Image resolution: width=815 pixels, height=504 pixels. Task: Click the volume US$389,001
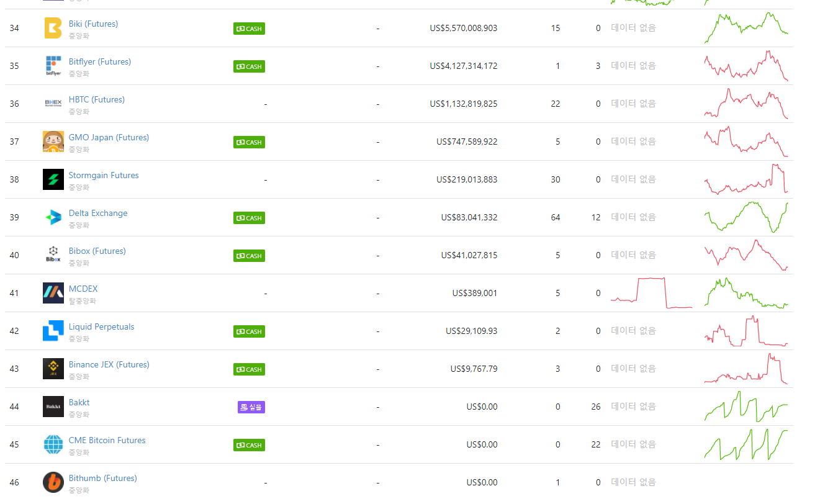click(x=475, y=293)
